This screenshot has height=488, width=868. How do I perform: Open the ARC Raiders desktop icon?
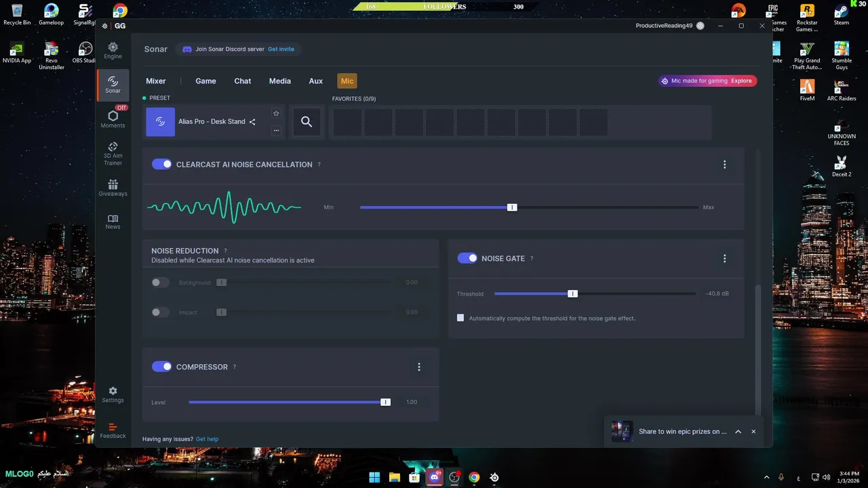[x=842, y=90]
